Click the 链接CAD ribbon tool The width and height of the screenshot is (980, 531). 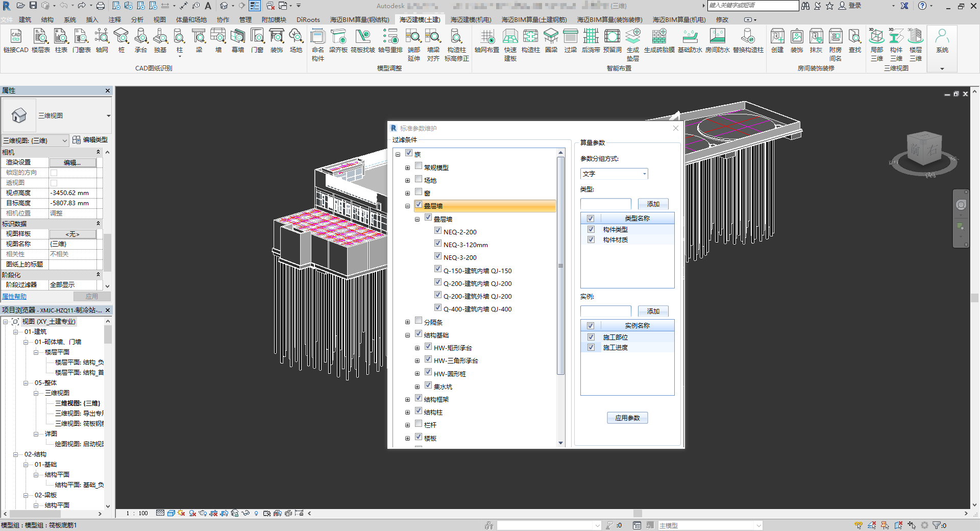tap(16, 41)
